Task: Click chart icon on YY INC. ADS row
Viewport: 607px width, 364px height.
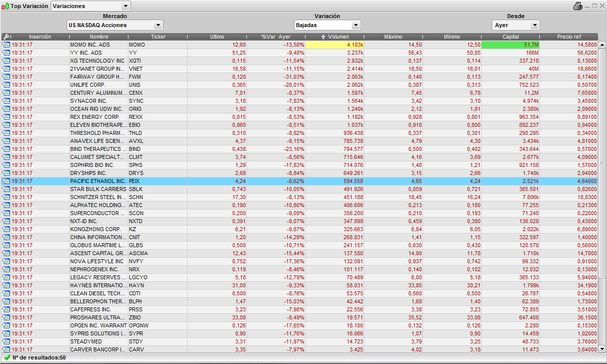Action: (6, 53)
